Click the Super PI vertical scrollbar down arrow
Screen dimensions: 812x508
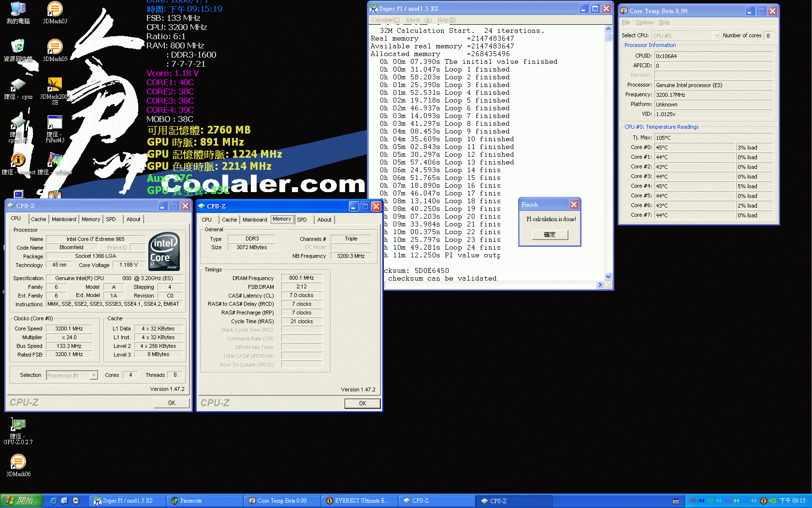pos(608,276)
